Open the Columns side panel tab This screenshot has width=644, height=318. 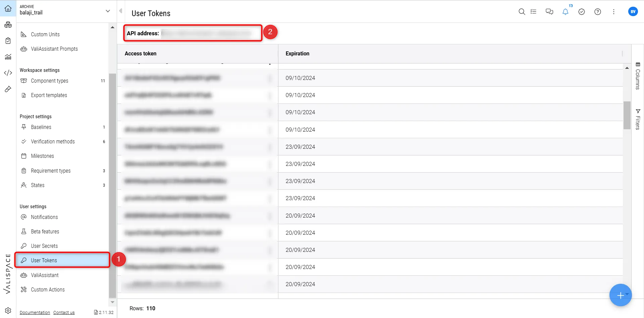[638, 76]
